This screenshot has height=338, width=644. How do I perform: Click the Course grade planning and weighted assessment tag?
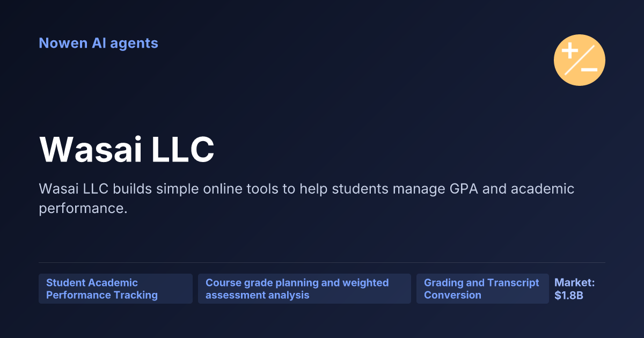pos(304,289)
